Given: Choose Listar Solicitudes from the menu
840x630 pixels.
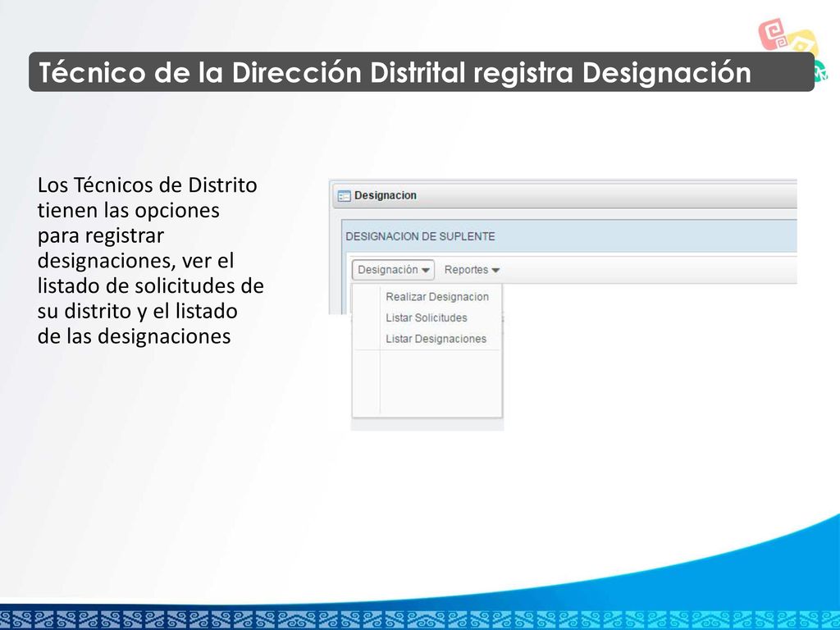Looking at the screenshot, I should (x=427, y=317).
